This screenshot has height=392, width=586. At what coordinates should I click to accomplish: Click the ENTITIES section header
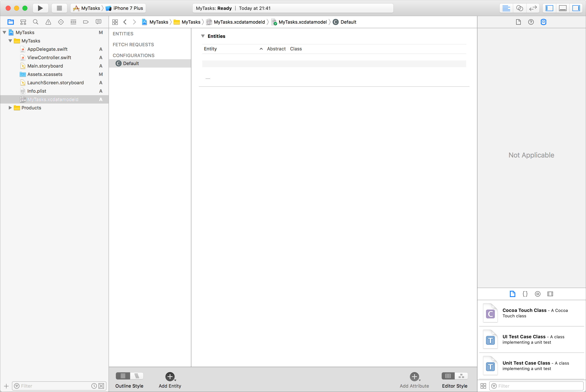[x=123, y=34]
